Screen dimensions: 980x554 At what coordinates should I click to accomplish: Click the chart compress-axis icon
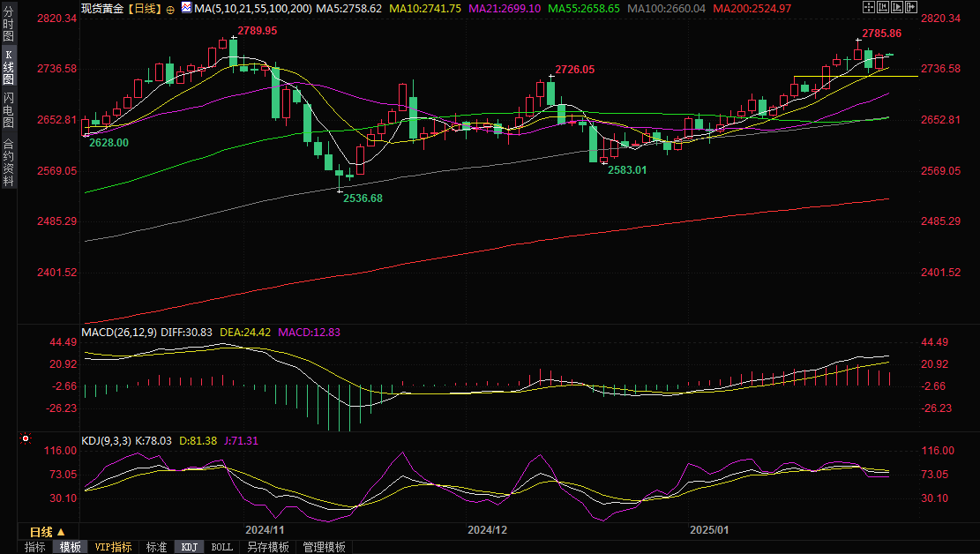[x=883, y=8]
